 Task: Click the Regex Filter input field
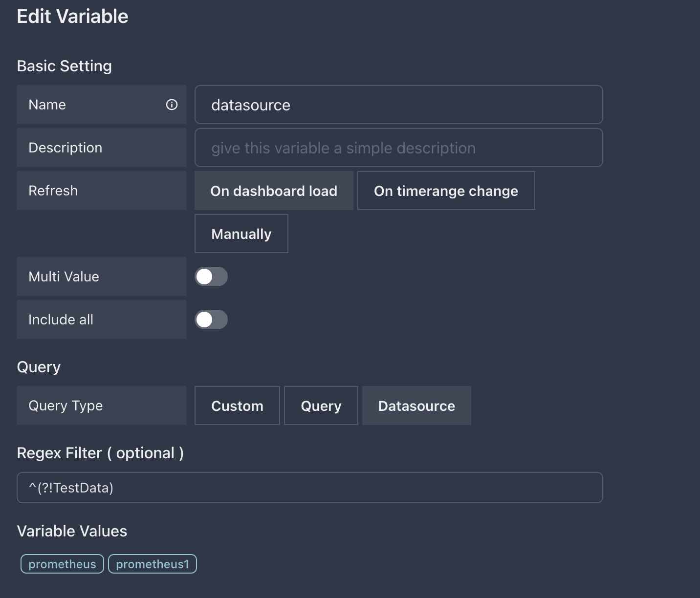click(x=309, y=488)
